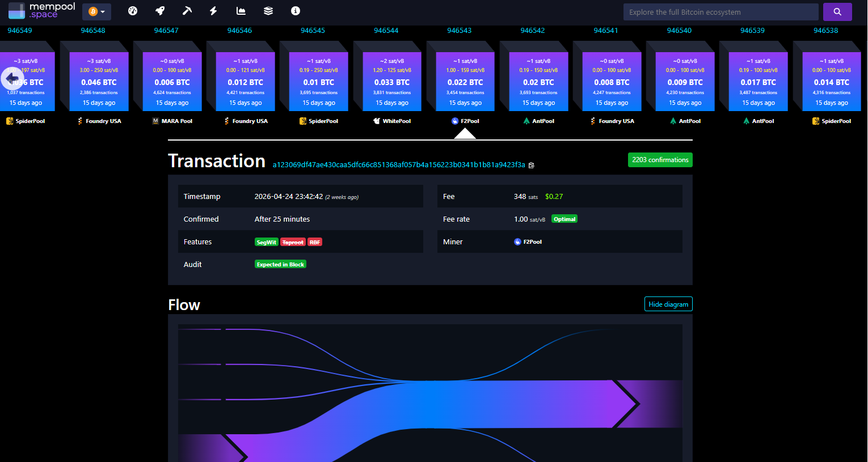The image size is (868, 462).
Task: Hide the flow diagram
Action: [x=668, y=304]
